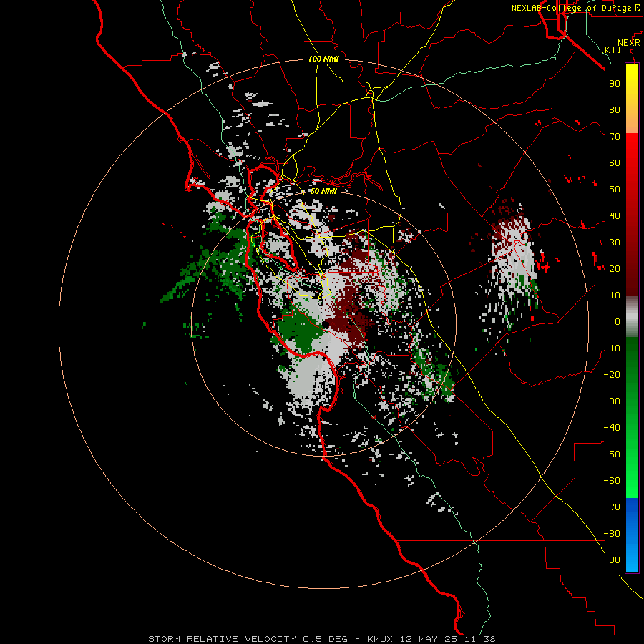Select the -80 value on velocity scale
Image resolution: width=644 pixels, height=644 pixels.
pos(612,534)
